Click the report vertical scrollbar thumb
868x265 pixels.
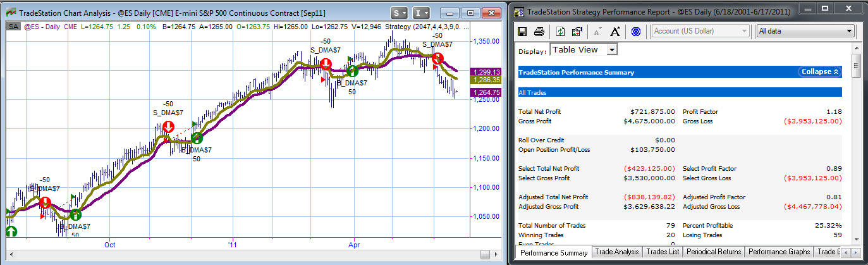tap(857, 66)
